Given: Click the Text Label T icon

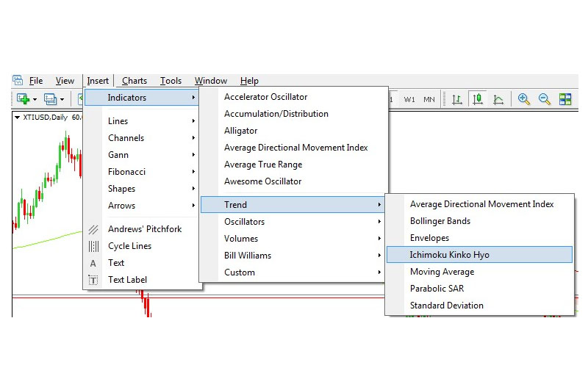Looking at the screenshot, I should tap(93, 280).
